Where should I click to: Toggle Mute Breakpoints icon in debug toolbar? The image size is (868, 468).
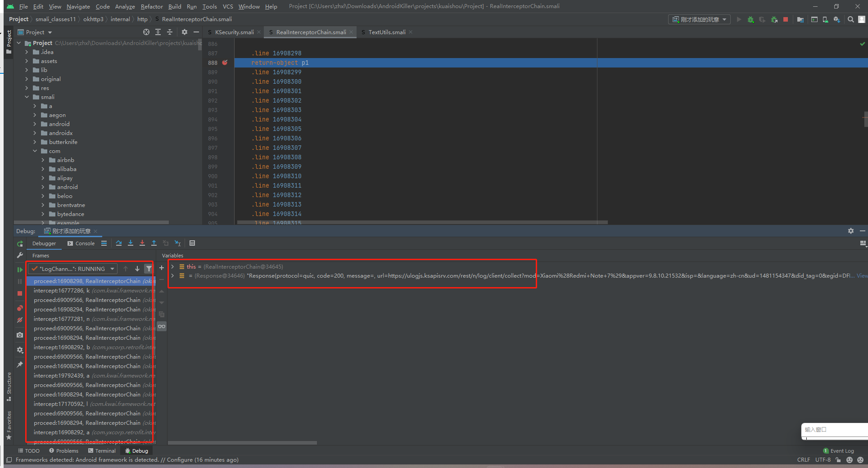(x=20, y=320)
